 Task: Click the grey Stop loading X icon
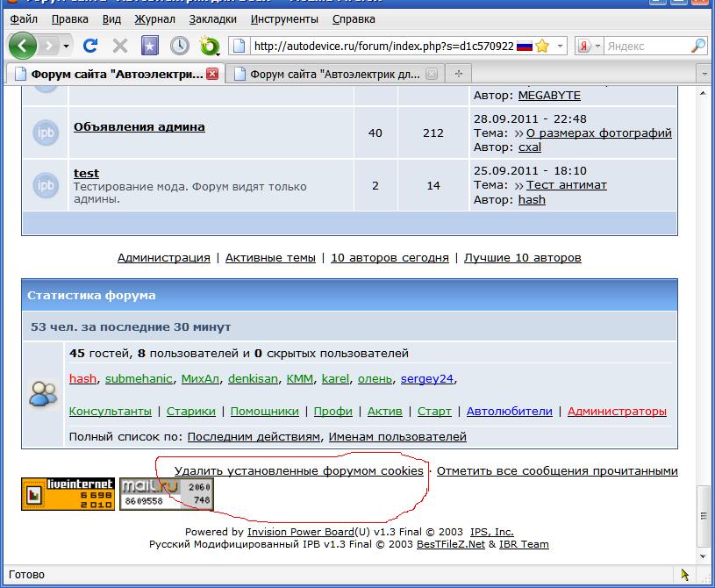coord(120,46)
